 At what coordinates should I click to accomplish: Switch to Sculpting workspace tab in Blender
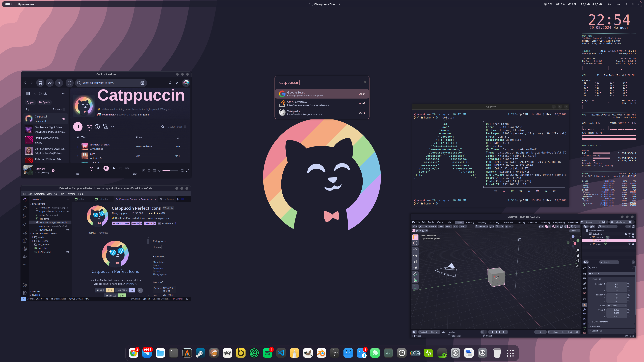pos(482,222)
